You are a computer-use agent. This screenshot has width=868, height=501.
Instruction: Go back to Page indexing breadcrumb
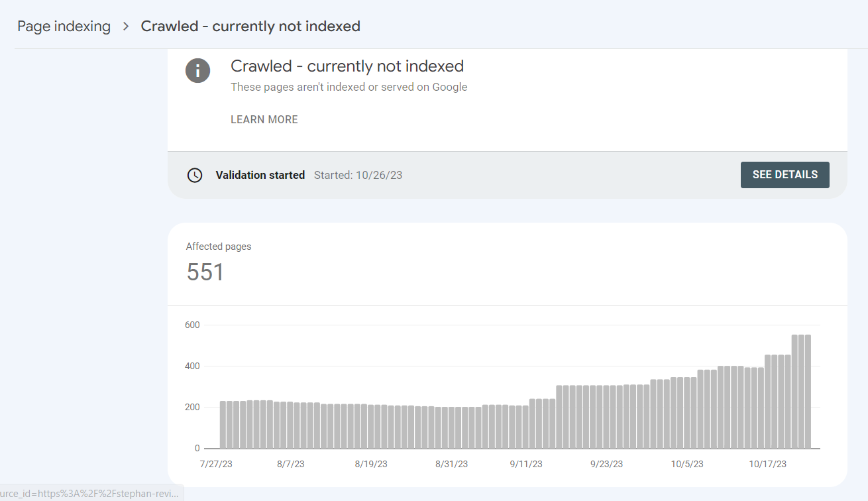[x=64, y=27]
